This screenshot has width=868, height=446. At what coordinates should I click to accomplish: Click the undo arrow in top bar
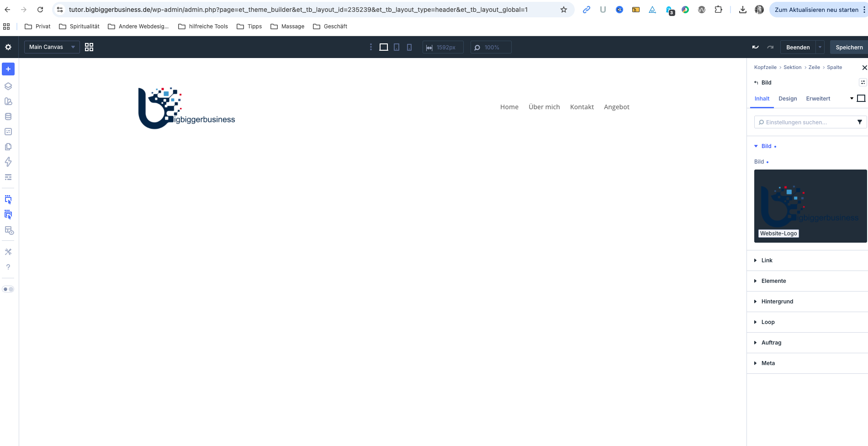[x=756, y=47]
